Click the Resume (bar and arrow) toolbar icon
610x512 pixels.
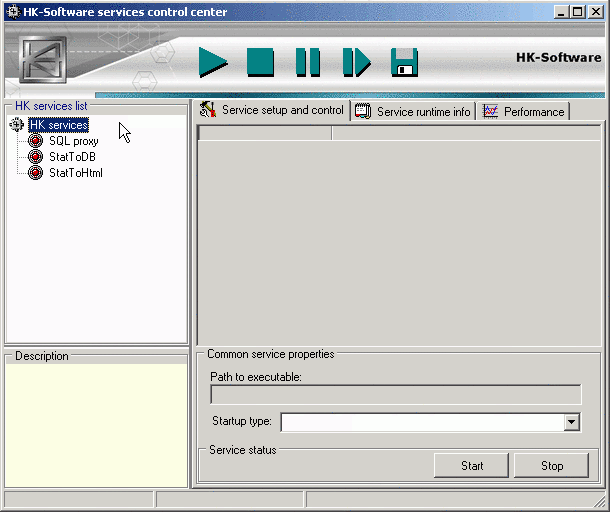point(356,62)
